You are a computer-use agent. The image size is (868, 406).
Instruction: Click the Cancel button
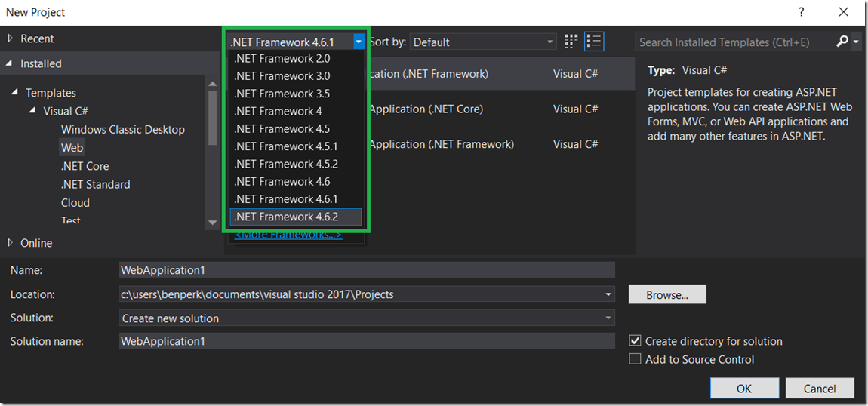pos(819,389)
